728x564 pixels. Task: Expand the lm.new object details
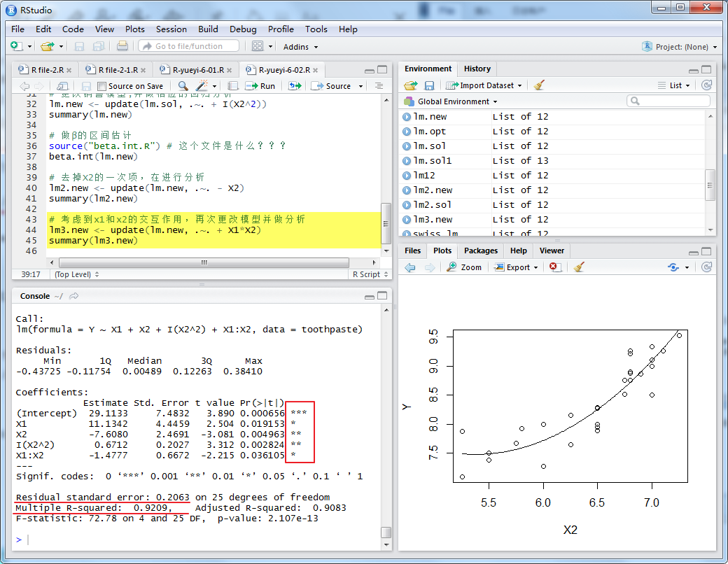(x=407, y=117)
